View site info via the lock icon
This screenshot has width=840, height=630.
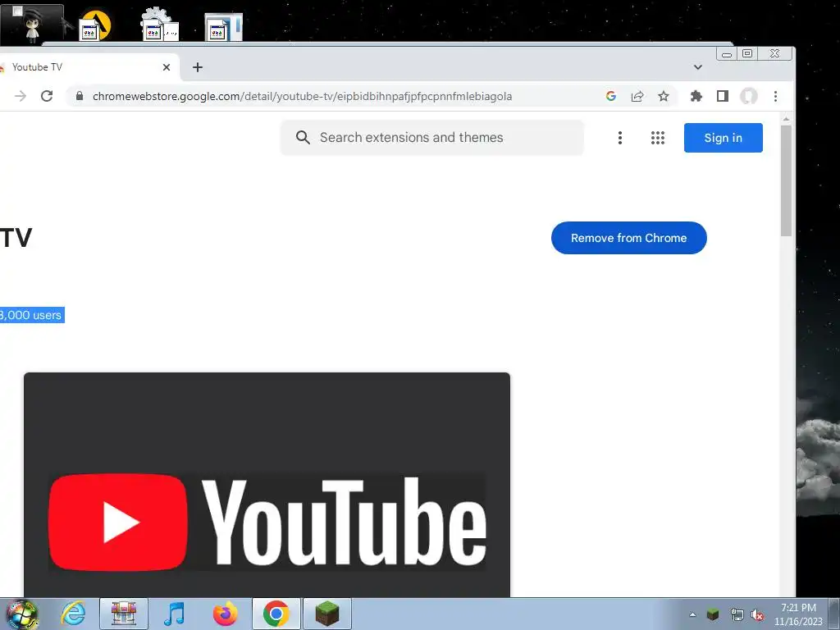click(80, 96)
